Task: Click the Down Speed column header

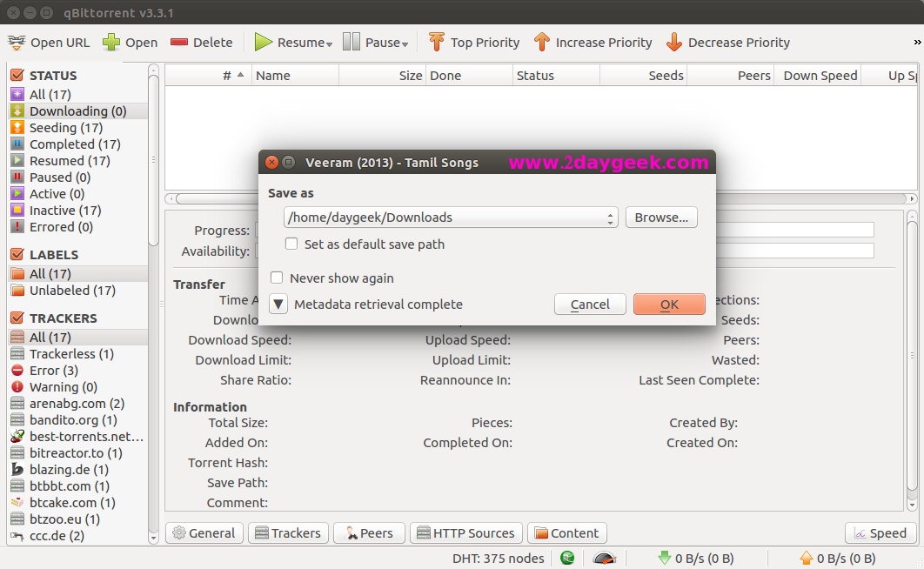Action: pyautogui.click(x=818, y=76)
